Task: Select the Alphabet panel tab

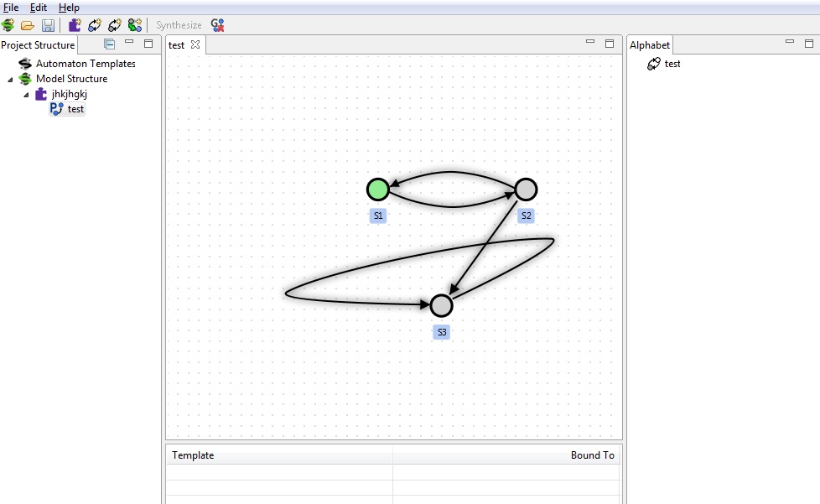Action: point(650,45)
